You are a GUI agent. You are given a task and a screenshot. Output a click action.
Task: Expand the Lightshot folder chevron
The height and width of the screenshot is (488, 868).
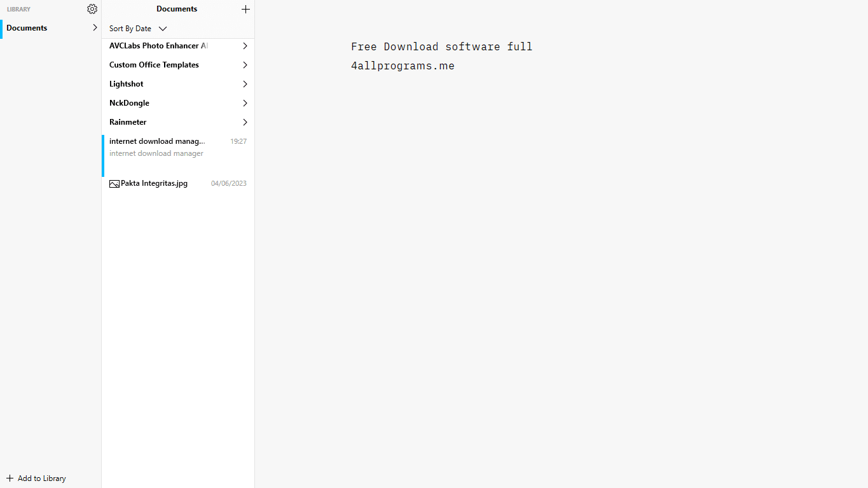(x=245, y=84)
